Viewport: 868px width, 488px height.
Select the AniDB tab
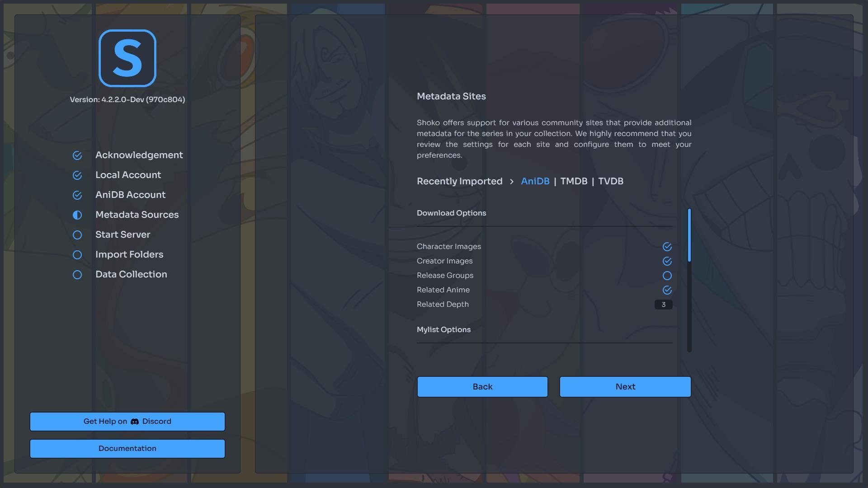535,181
